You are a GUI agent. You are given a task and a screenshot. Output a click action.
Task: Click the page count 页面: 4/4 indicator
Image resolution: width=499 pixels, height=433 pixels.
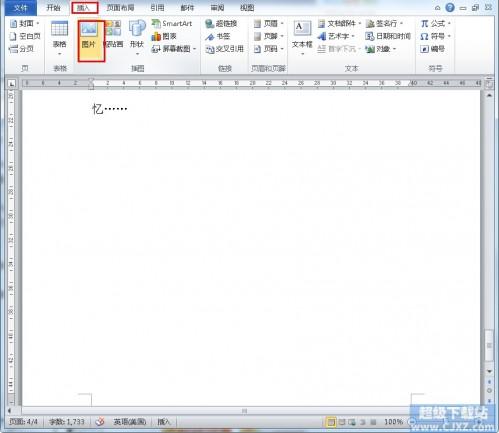(23, 422)
